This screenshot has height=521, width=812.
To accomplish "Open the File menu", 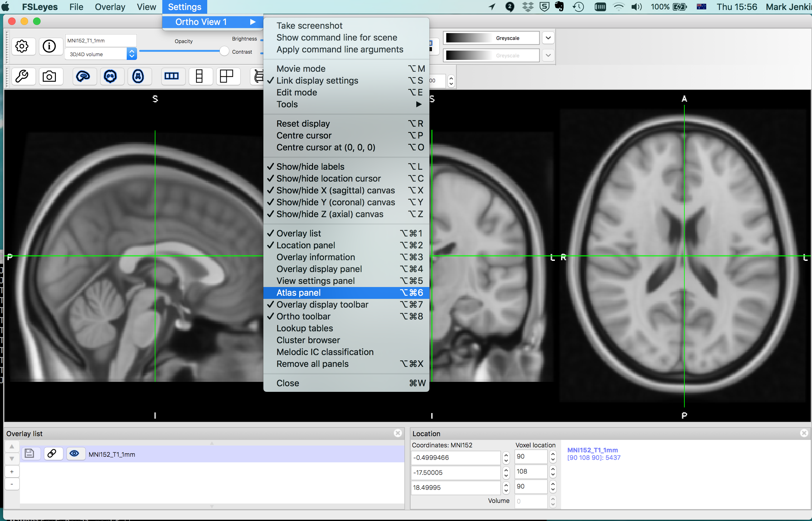I will pos(76,7).
